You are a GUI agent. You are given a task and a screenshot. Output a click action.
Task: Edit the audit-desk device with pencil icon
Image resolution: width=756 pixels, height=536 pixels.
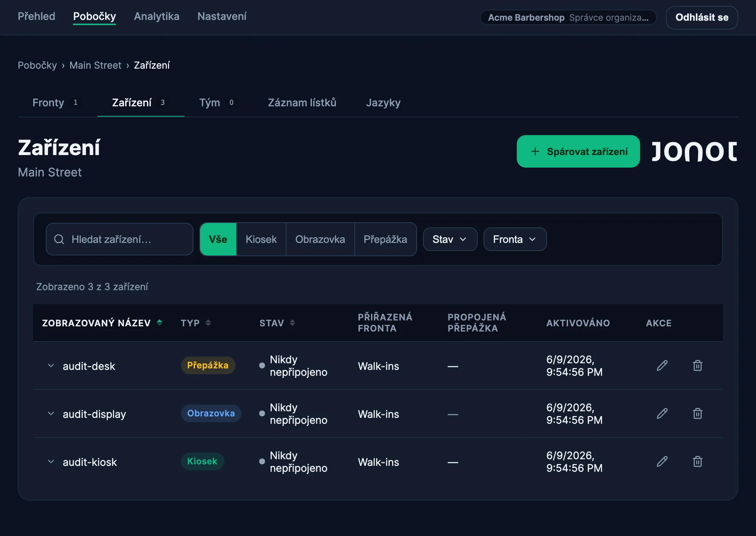tap(662, 365)
